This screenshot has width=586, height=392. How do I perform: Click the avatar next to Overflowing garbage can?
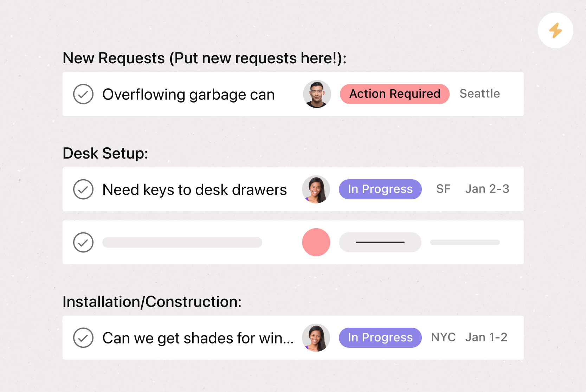tap(317, 94)
